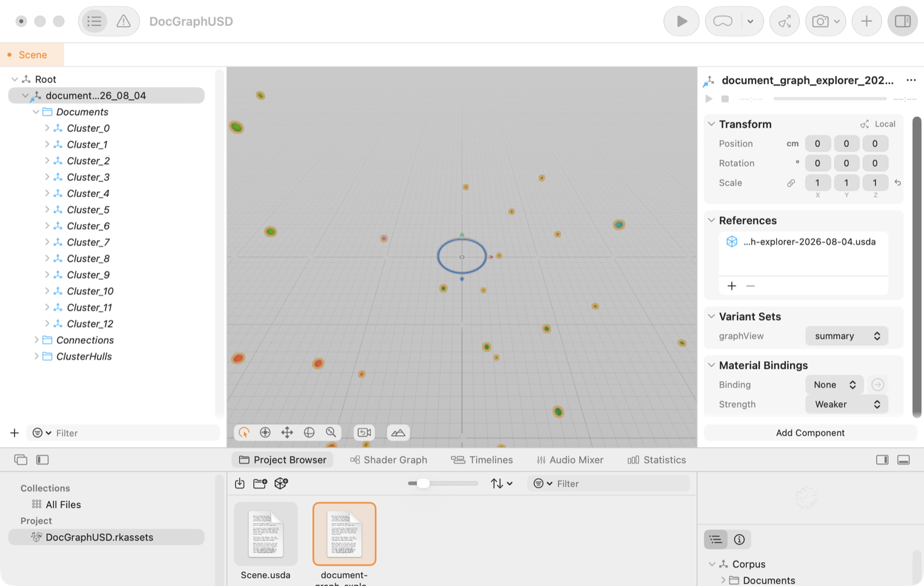Open the sort order menu in Project Browser
924x586 pixels.
(501, 483)
